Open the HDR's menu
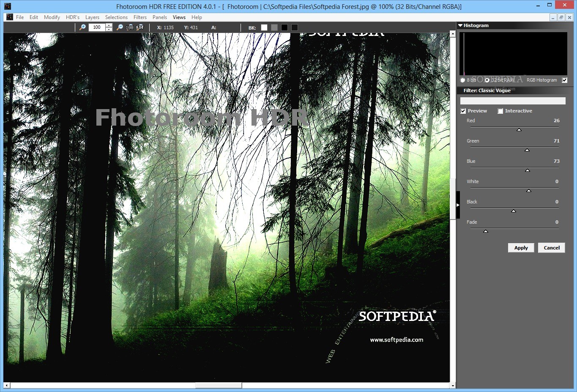 click(73, 17)
